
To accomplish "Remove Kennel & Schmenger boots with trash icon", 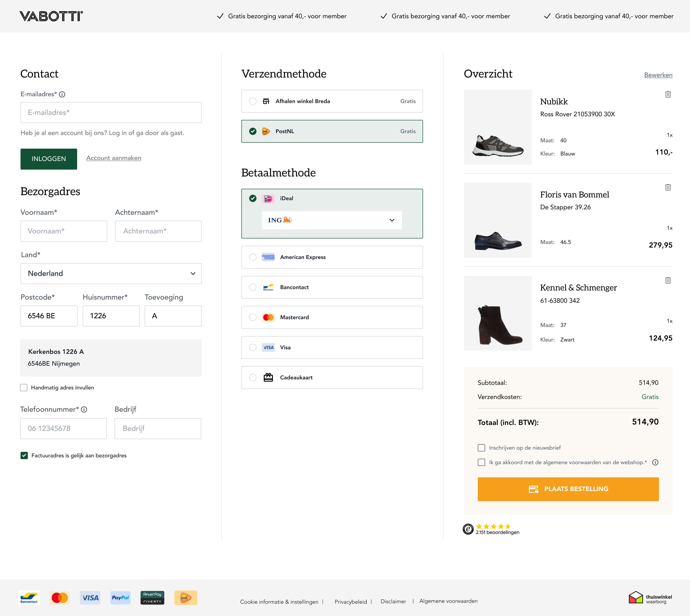I will pyautogui.click(x=668, y=280).
